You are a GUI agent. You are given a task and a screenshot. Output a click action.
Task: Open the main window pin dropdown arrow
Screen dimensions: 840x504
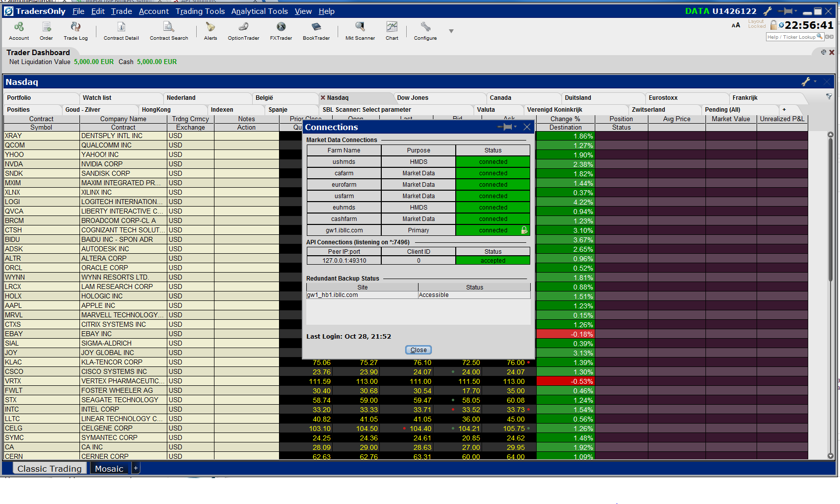(x=796, y=11)
